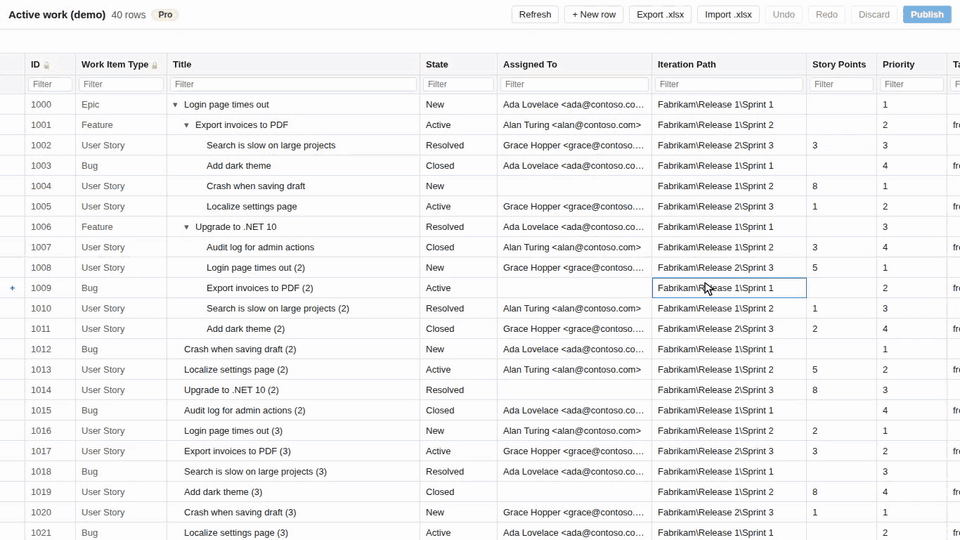960x540 pixels.
Task: Select 'Crash when saving draft (3)' title
Action: [240, 512]
